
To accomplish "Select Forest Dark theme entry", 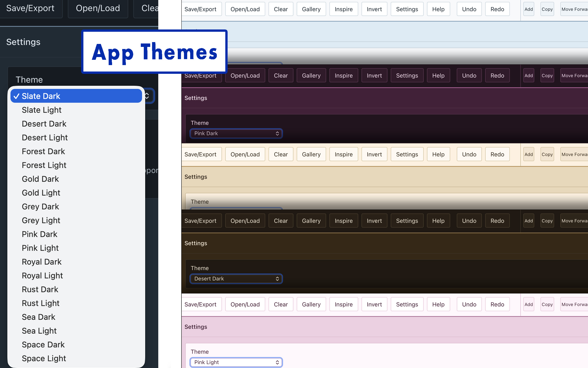I will [x=76, y=151].
